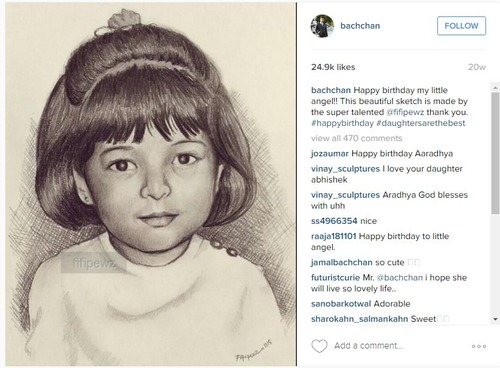Follow the bachchan account
500x368 pixels.
[461, 26]
